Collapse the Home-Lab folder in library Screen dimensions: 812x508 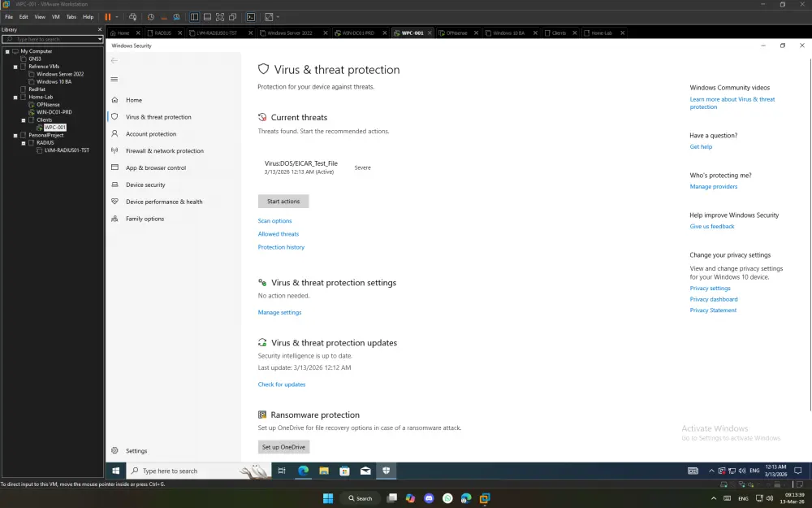(15, 97)
